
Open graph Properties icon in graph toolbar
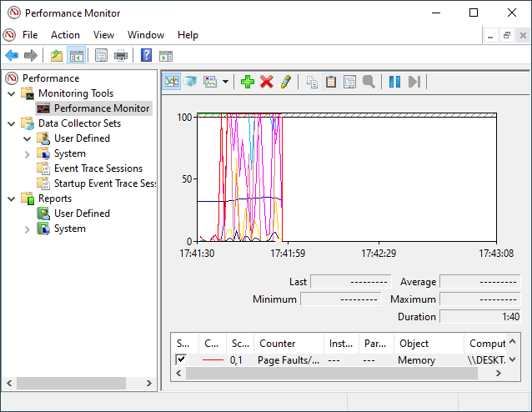coord(349,82)
